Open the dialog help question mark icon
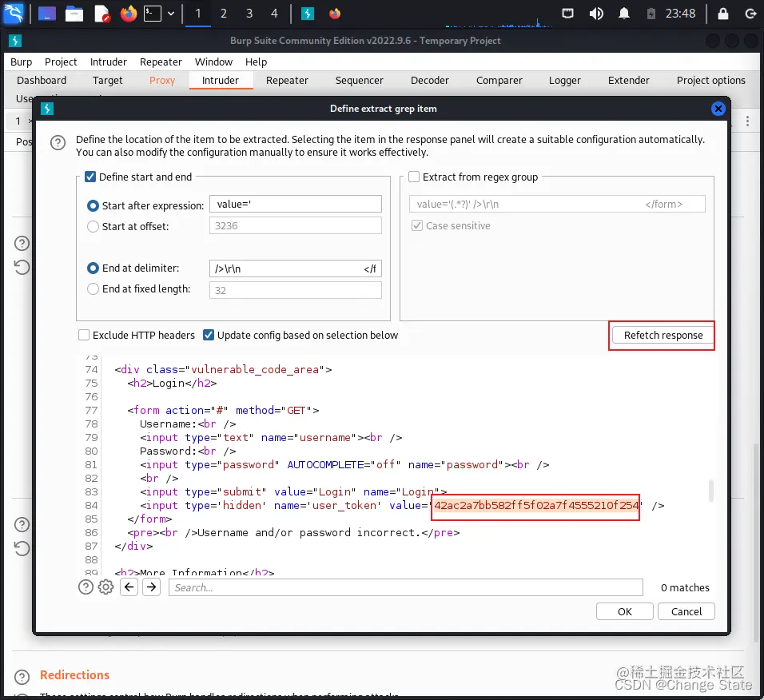Image resolution: width=764 pixels, height=700 pixels. pos(58,143)
